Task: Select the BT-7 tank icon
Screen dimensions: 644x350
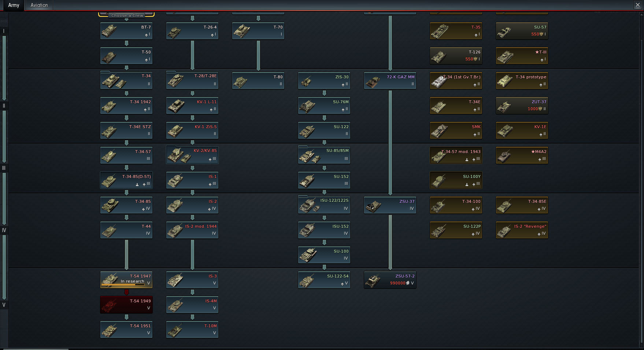Action: (x=109, y=31)
